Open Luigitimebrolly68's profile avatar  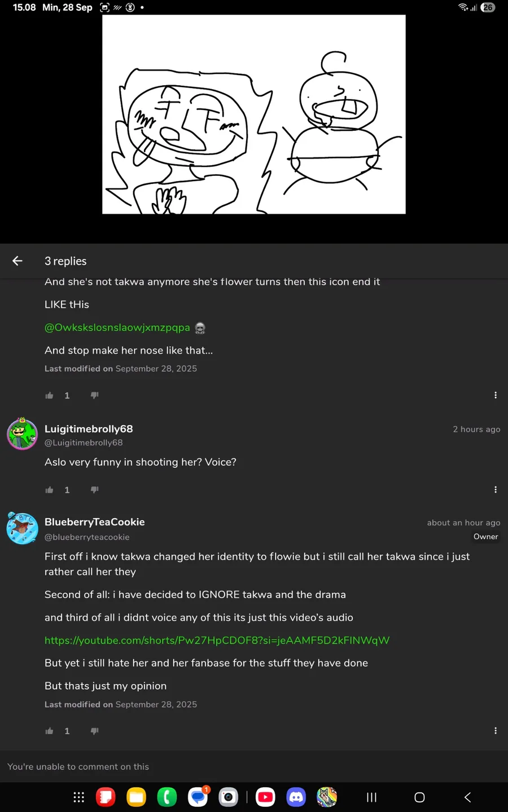[x=22, y=434]
